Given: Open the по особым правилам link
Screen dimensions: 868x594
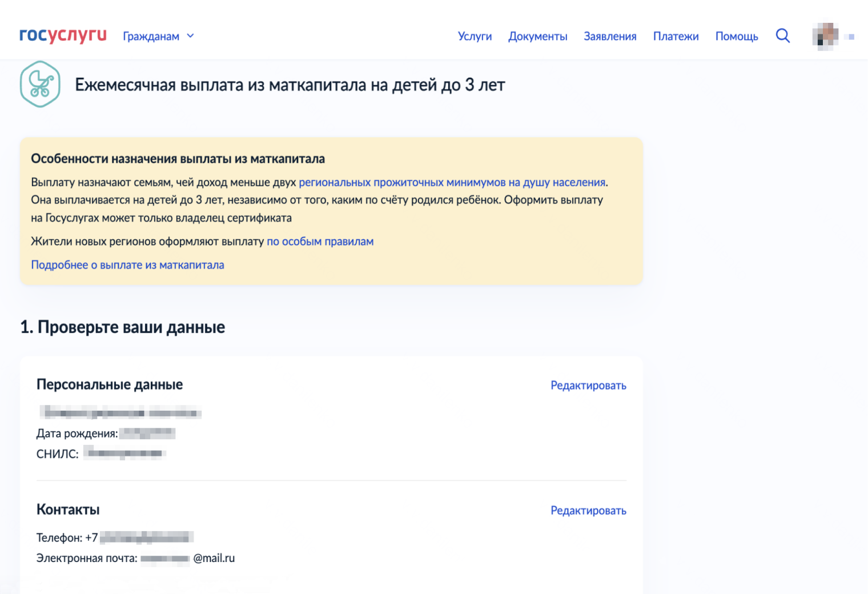Looking at the screenshot, I should [x=320, y=241].
